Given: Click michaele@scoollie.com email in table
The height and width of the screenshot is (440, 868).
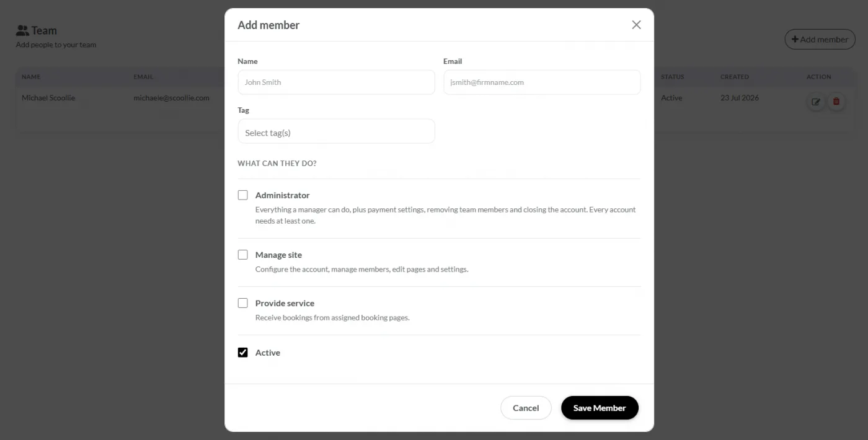Looking at the screenshot, I should click(x=171, y=98).
